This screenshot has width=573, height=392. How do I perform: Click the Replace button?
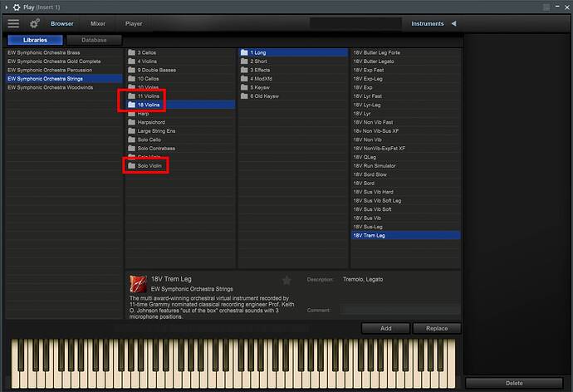(437, 328)
